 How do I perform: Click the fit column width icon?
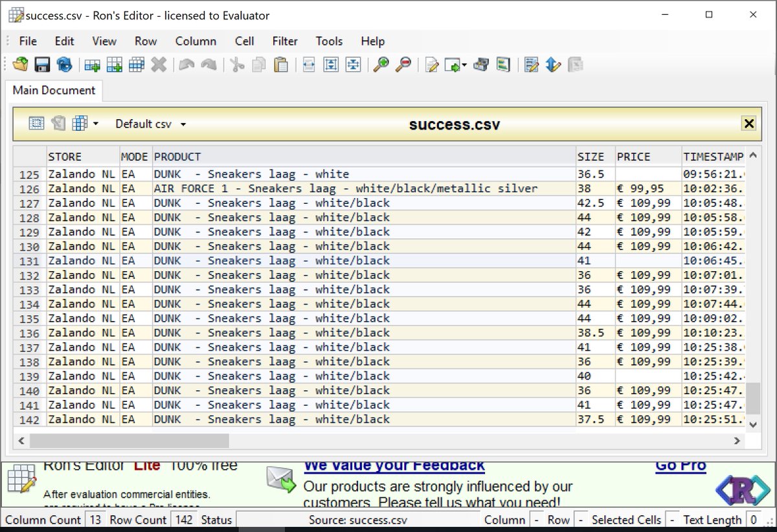[x=309, y=65]
